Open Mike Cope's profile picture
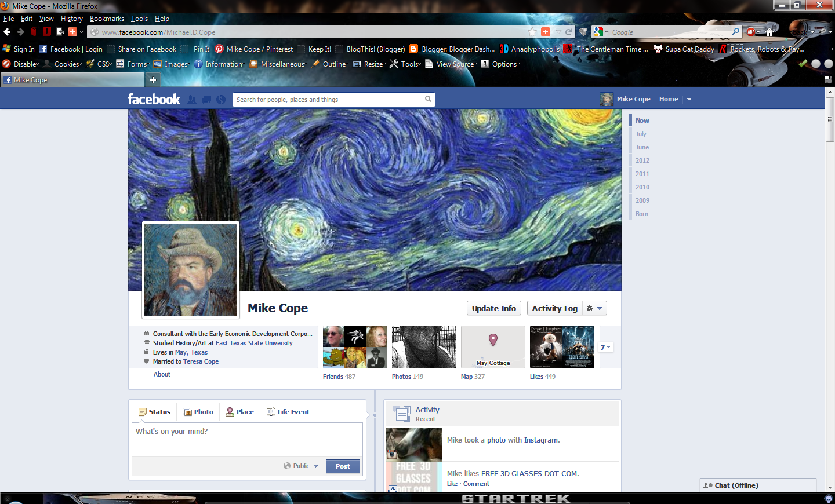 click(190, 270)
